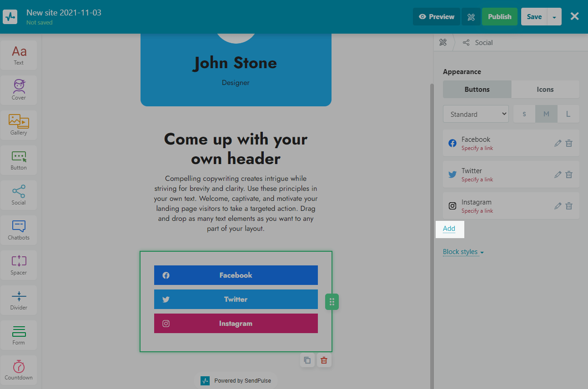Edit the Instagram link entry
Image resolution: width=588 pixels, height=389 pixels.
(558, 206)
